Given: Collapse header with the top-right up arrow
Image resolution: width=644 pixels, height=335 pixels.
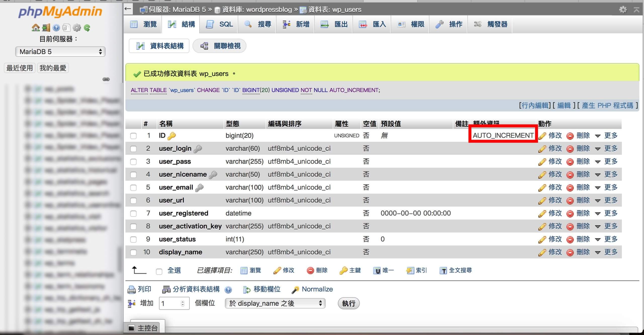Looking at the screenshot, I should (636, 10).
